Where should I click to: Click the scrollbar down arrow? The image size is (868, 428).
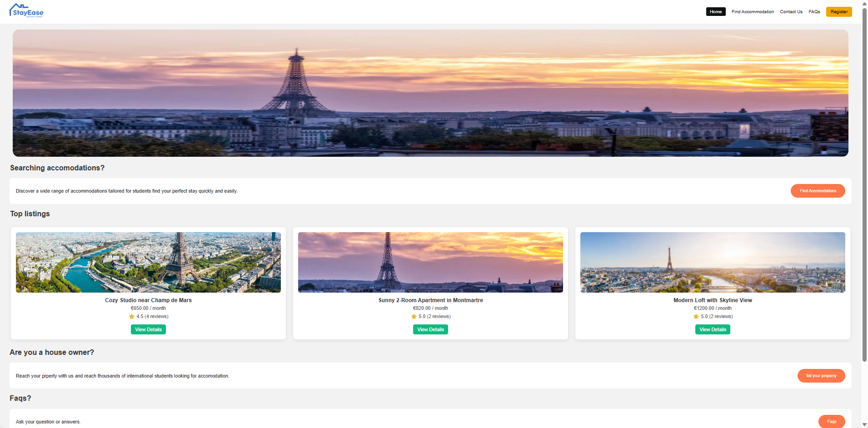tap(864, 425)
